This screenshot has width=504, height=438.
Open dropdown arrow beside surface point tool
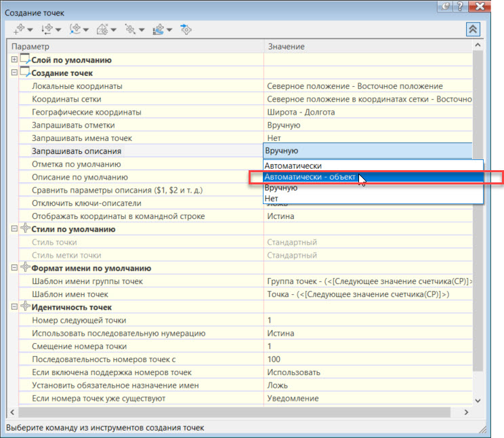coord(113,30)
